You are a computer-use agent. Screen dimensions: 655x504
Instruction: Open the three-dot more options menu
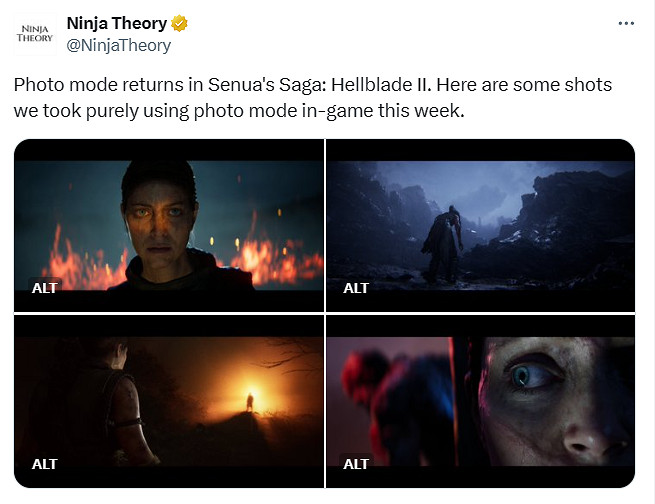(x=626, y=23)
